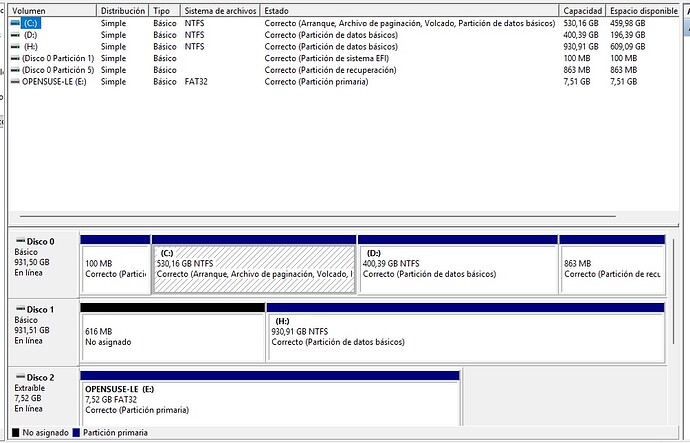Select the Disco 2 removable disk icon
Screen dimensions: 690x443
[19, 377]
